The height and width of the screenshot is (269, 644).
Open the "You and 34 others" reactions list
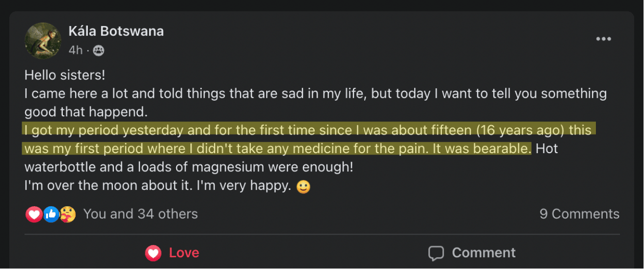pyautogui.click(x=140, y=214)
